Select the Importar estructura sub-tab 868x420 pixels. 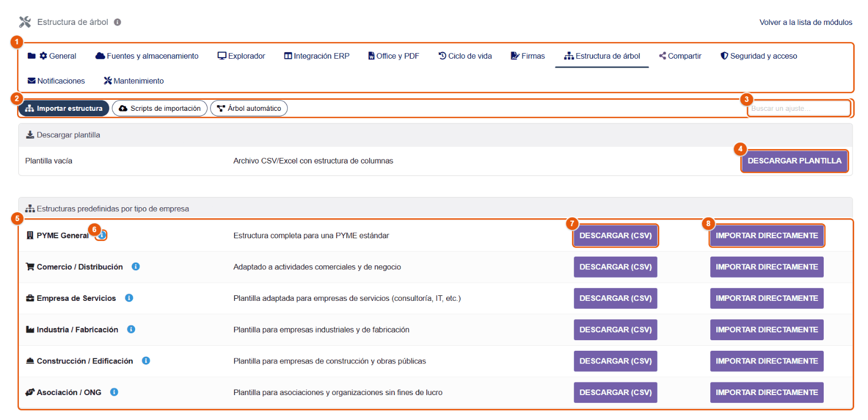coord(64,108)
